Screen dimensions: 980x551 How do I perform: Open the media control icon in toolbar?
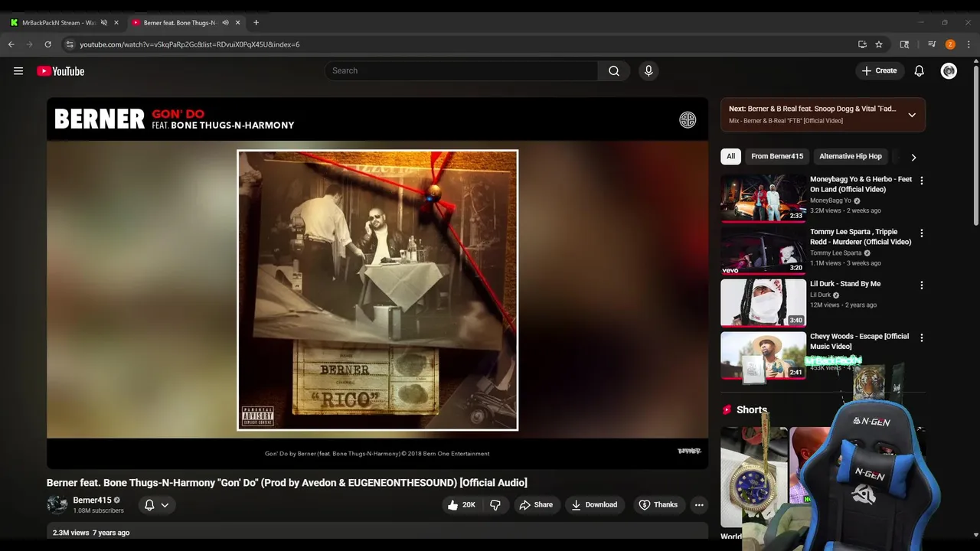(932, 44)
